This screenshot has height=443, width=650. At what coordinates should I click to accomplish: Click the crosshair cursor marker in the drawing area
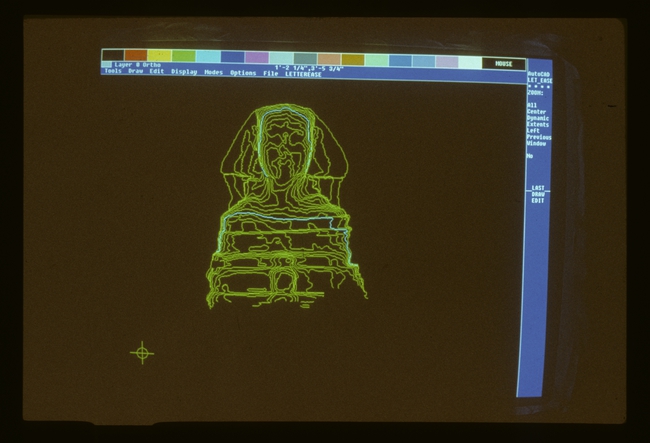coord(142,352)
